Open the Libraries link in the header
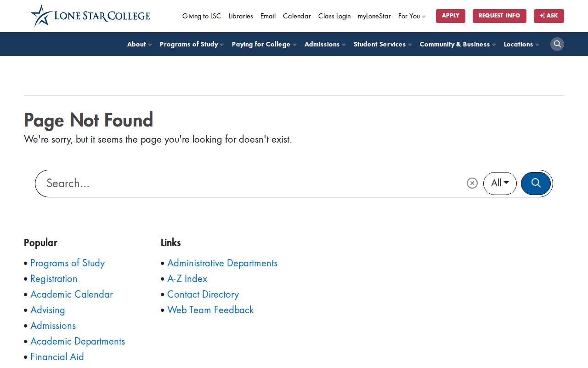This screenshot has width=588, height=368. tap(241, 16)
